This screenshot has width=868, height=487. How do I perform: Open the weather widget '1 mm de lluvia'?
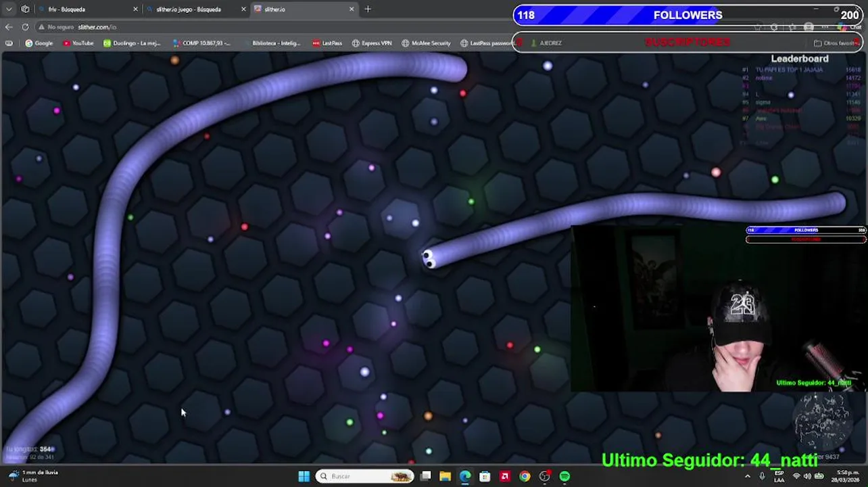point(32,476)
